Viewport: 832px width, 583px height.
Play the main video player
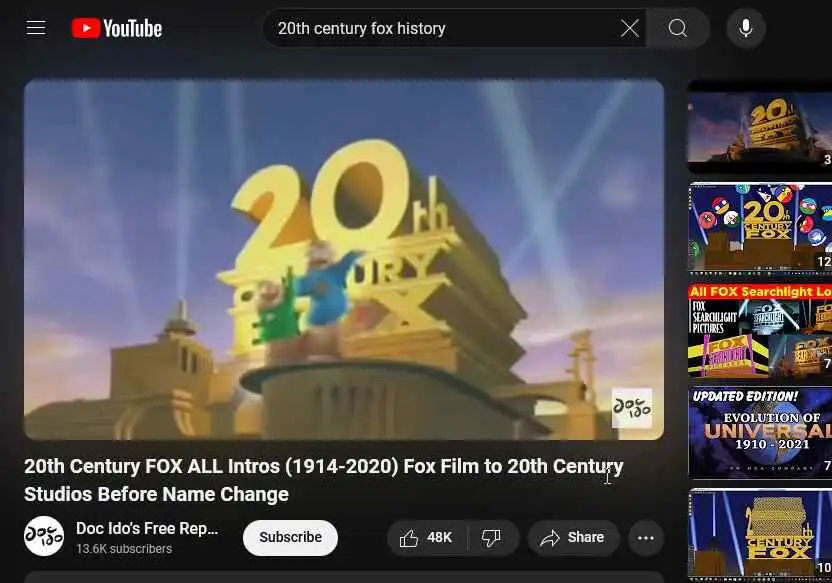pos(344,259)
